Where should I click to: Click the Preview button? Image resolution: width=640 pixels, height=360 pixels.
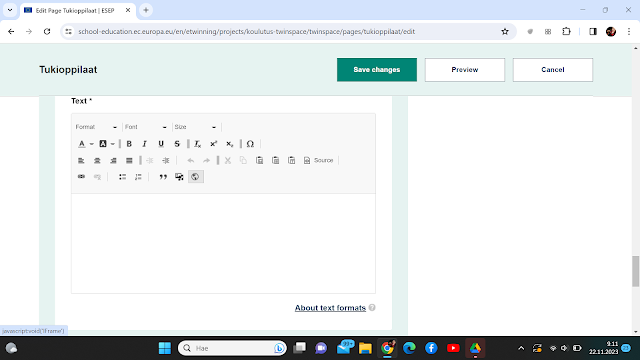click(x=465, y=70)
